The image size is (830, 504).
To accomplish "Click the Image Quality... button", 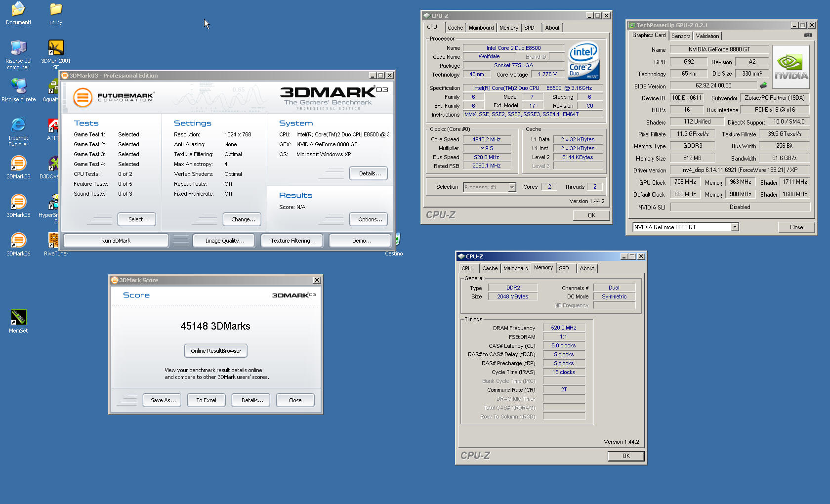I will click(225, 241).
